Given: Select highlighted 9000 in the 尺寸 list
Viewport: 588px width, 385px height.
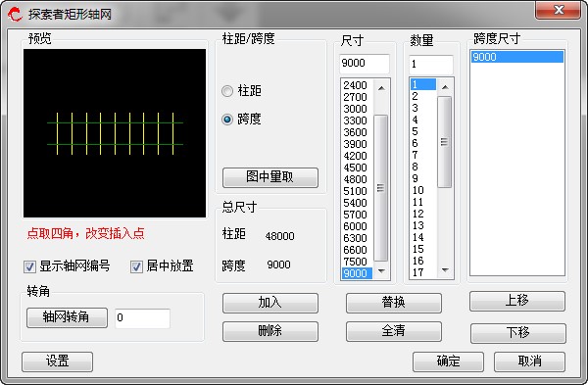Looking at the screenshot, I should [x=357, y=273].
